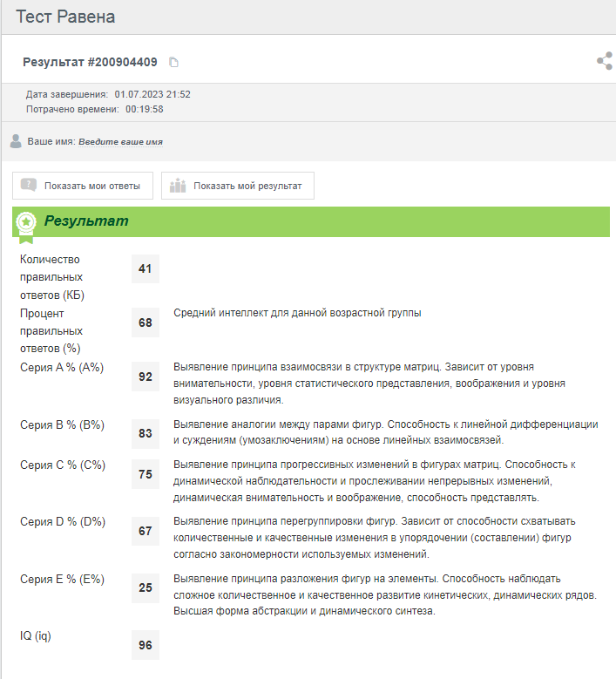Click the IQ score box 96

click(145, 645)
